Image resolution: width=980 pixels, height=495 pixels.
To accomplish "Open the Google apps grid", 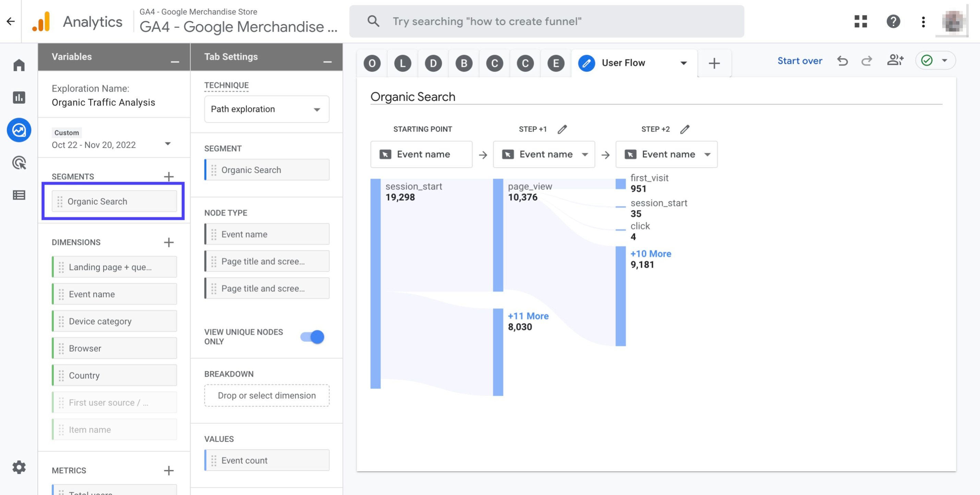I will click(861, 21).
